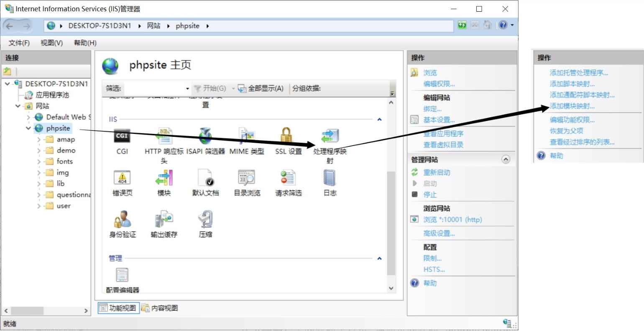Select the 应用程序池 tree item
644x331 pixels.
(52, 95)
